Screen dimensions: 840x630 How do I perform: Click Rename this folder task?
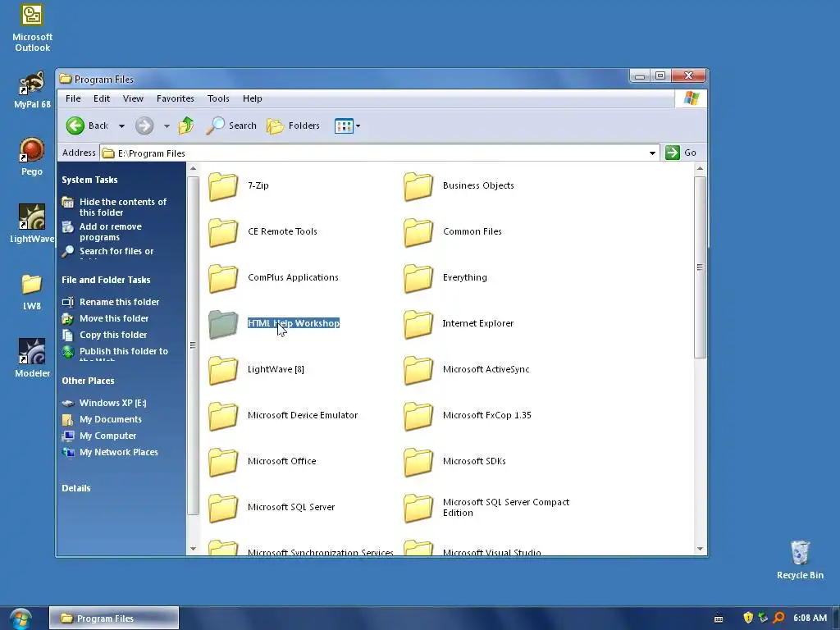point(111,302)
